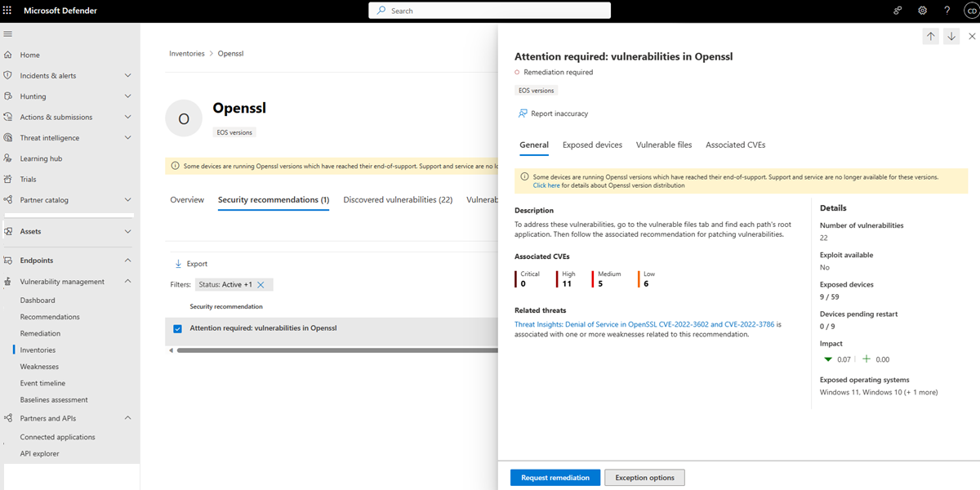Open the Threat Insights OpenSSL CVE link

pos(644,324)
